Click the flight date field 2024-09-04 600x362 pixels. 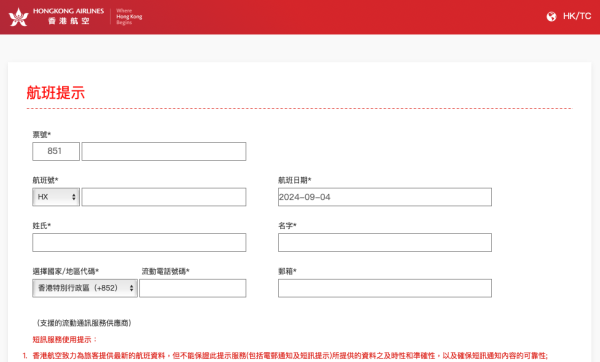[385, 197]
